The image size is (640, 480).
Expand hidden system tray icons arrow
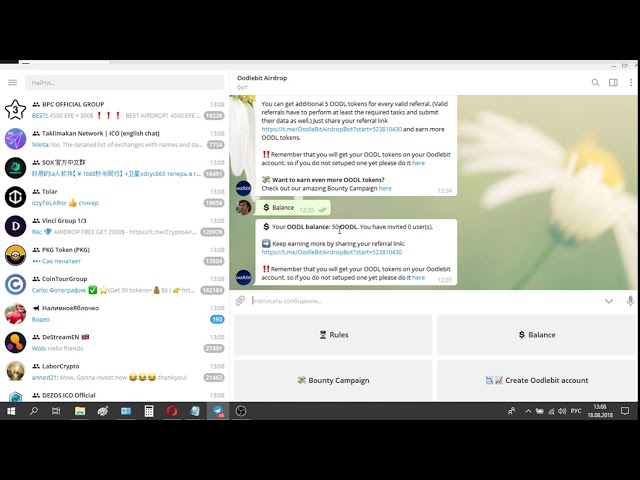click(x=528, y=411)
